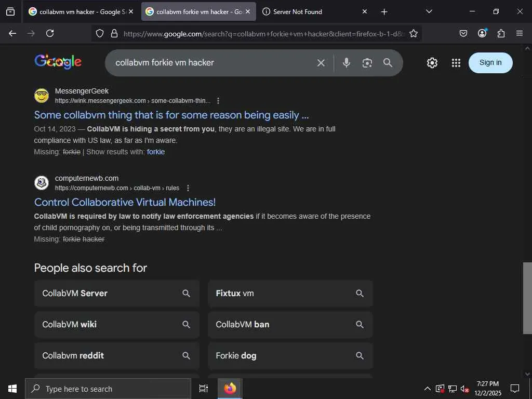Bookmark this page with the star
The image size is (532, 399).
click(413, 33)
